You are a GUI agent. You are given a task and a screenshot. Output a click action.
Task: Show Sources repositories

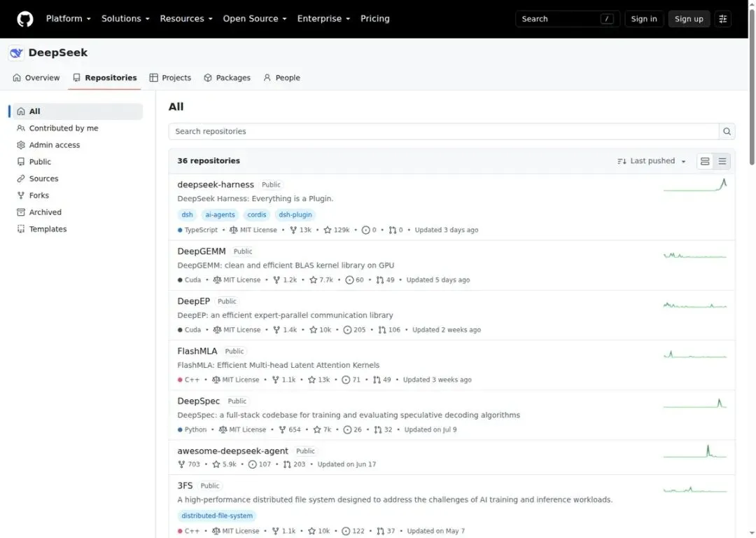tap(77, 179)
